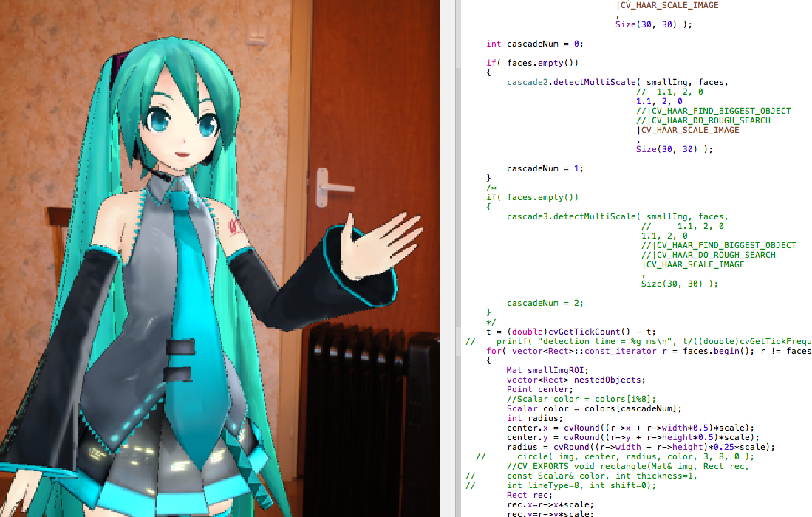
Task: Click the cascade3.detectMultiScale code line
Action: point(617,217)
